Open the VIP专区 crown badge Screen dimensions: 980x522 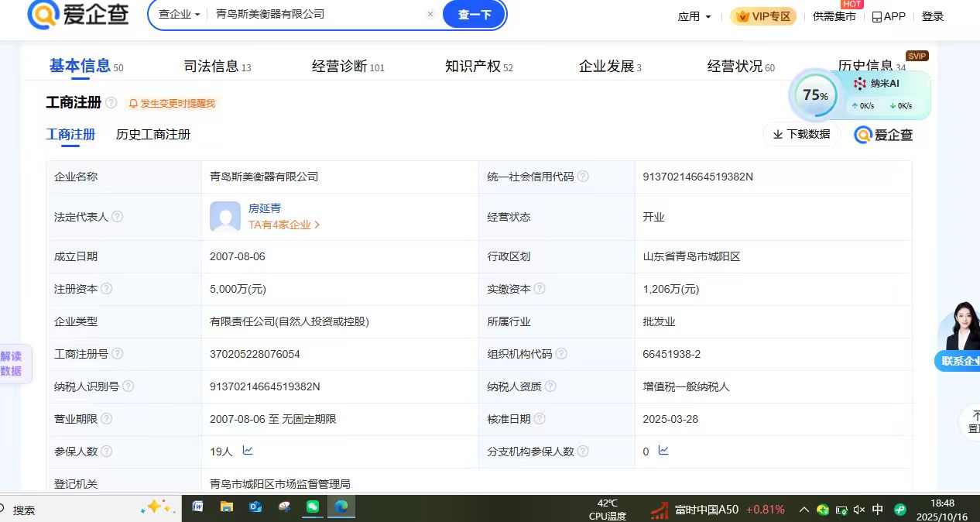pos(763,16)
